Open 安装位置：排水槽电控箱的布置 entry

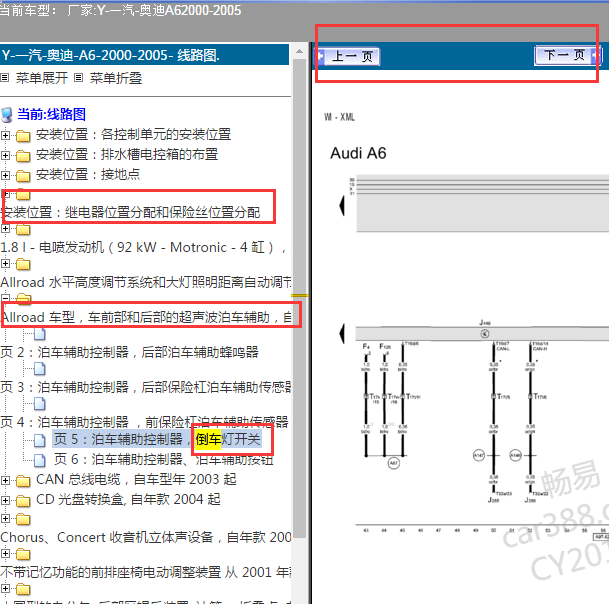pyautogui.click(x=127, y=154)
